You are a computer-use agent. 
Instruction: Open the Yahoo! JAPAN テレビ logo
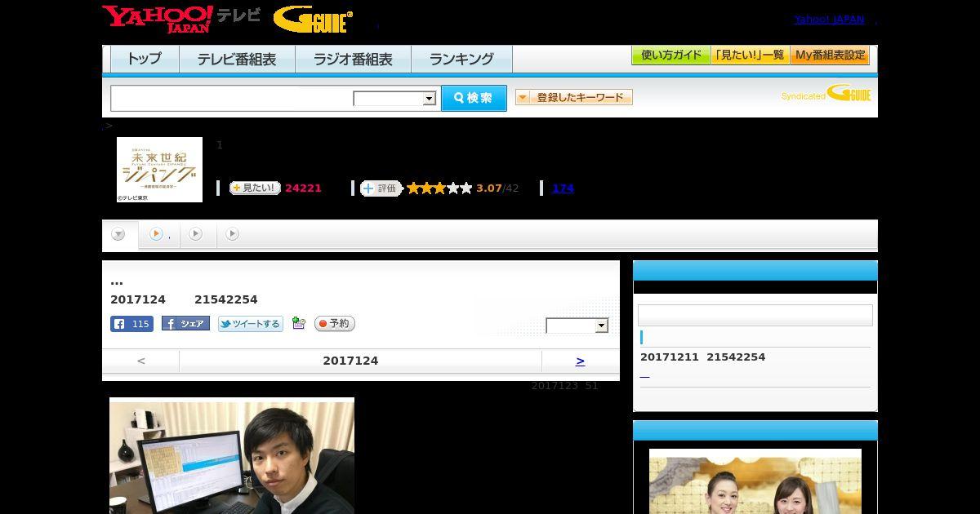(x=181, y=18)
